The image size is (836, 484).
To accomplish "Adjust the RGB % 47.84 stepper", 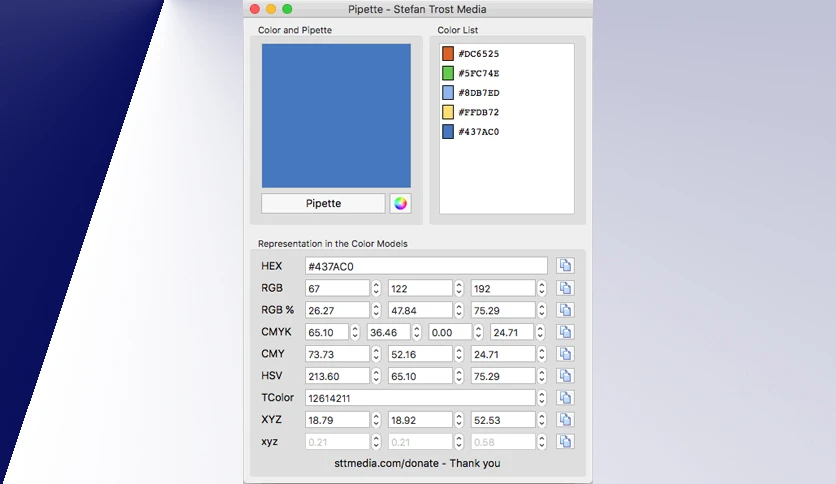I will point(459,310).
